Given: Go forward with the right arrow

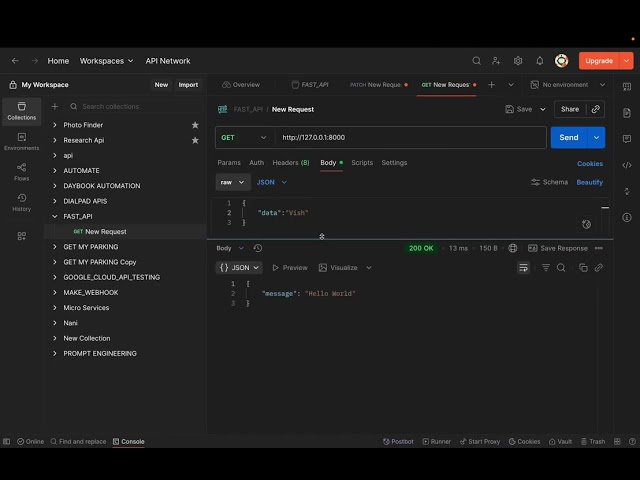Looking at the screenshot, I should [x=35, y=61].
